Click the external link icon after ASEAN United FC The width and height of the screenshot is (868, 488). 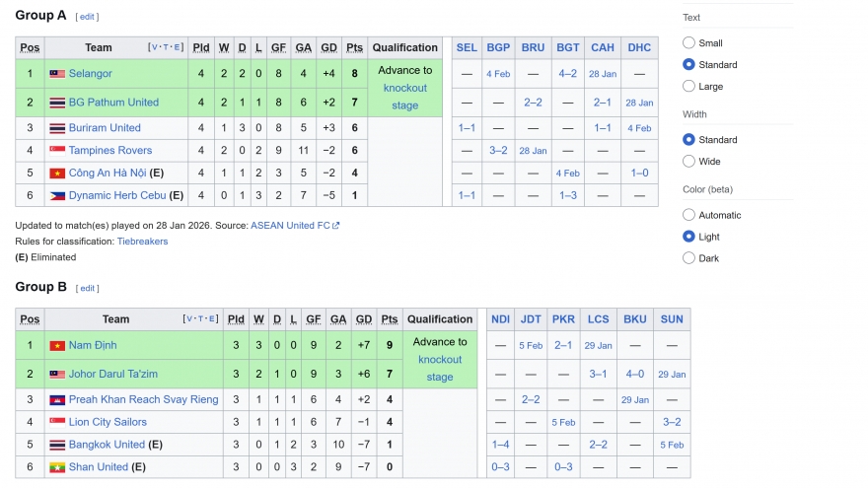point(336,226)
